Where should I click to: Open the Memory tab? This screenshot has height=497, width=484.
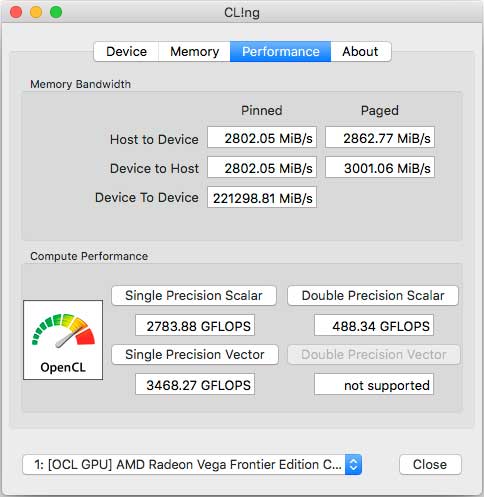(194, 52)
